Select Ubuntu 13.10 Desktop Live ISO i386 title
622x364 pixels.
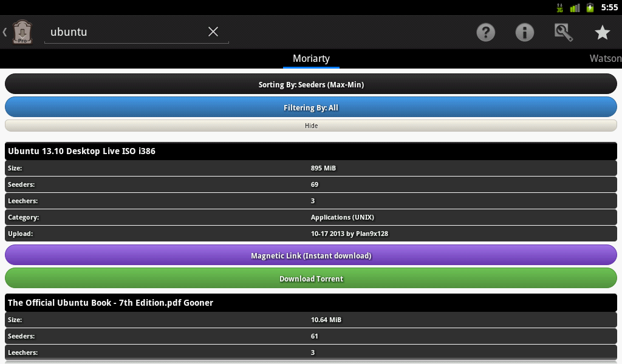82,151
